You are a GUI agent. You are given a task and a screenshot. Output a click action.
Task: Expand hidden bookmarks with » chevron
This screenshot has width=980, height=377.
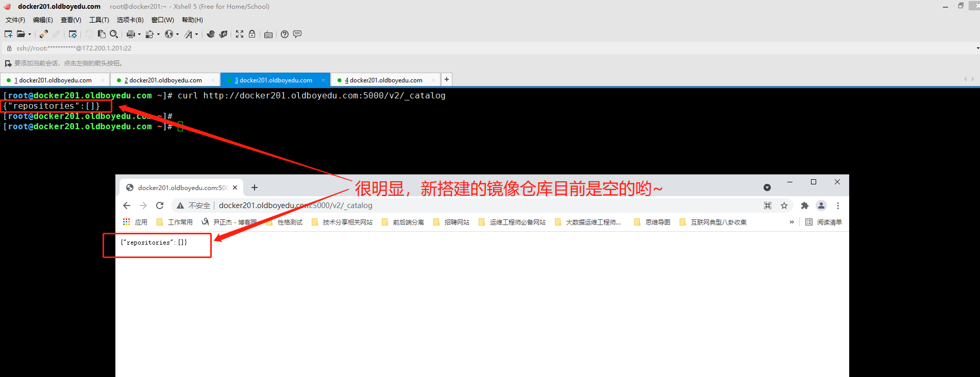[x=792, y=222]
